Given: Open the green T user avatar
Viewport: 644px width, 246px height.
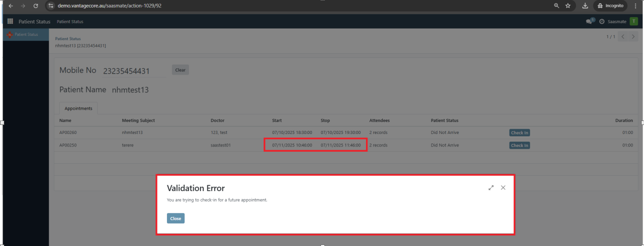Looking at the screenshot, I should [x=633, y=21].
